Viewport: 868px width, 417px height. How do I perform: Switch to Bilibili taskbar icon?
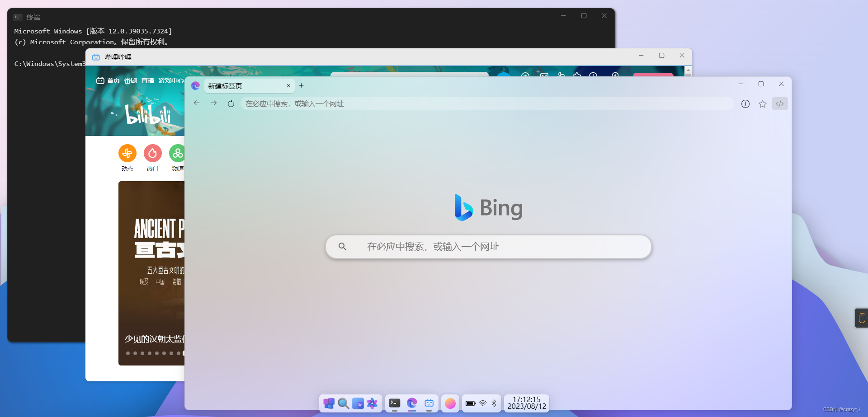click(x=429, y=403)
